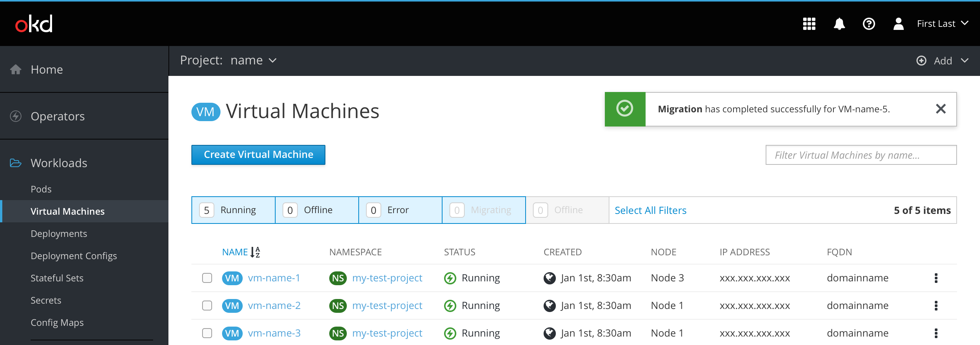
Task: Click the green success check icon
Action: 625,108
